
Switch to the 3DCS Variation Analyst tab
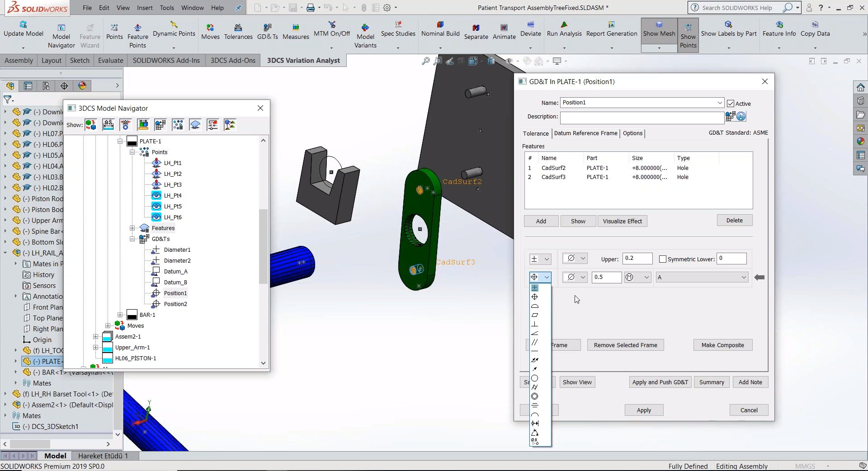pos(303,60)
